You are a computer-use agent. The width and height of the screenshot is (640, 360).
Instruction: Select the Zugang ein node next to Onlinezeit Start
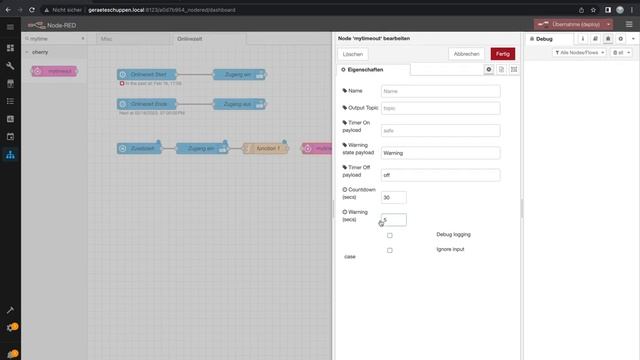coord(240,74)
